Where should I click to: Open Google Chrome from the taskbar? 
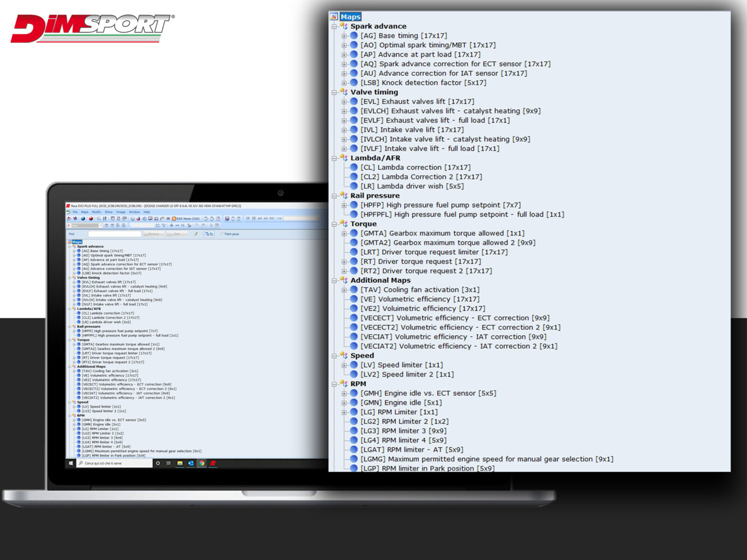202,463
